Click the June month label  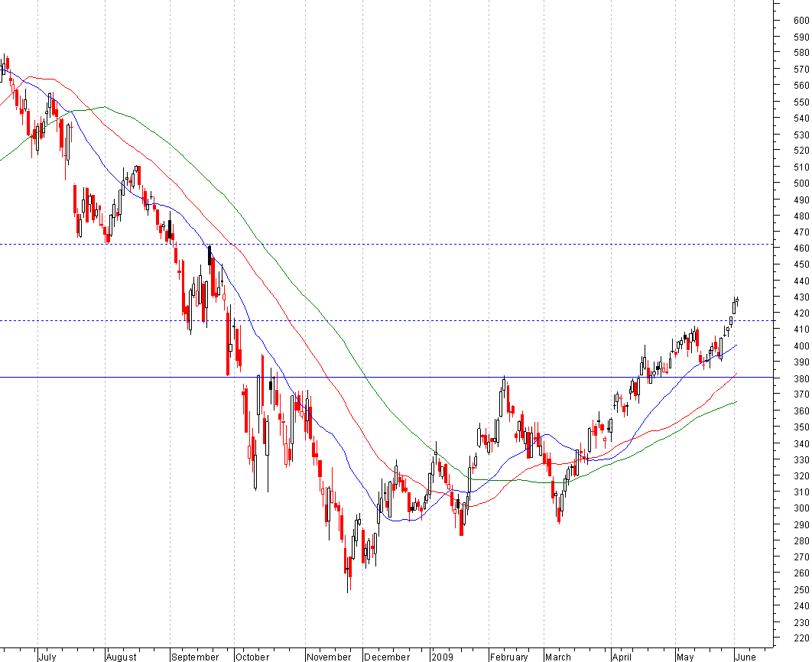tap(745, 657)
